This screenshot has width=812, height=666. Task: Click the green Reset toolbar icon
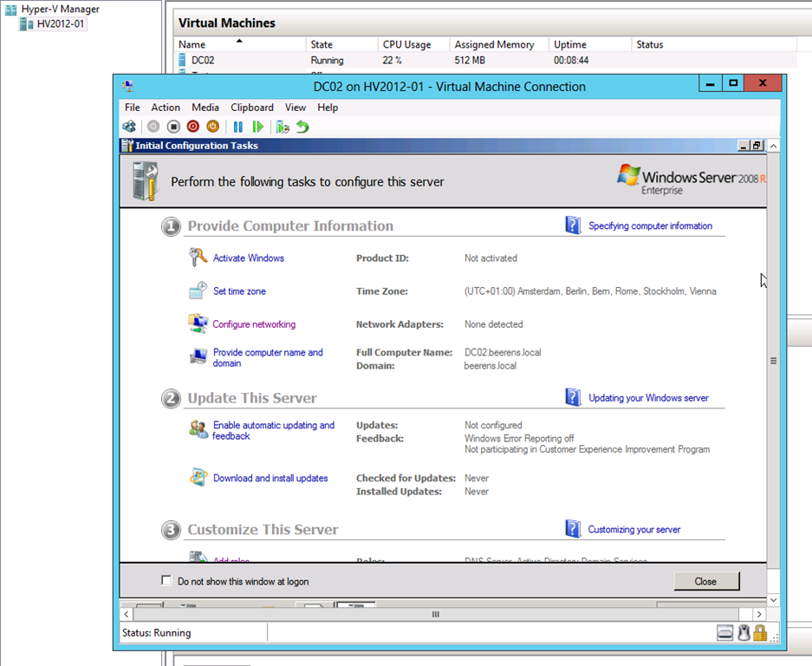click(257, 127)
